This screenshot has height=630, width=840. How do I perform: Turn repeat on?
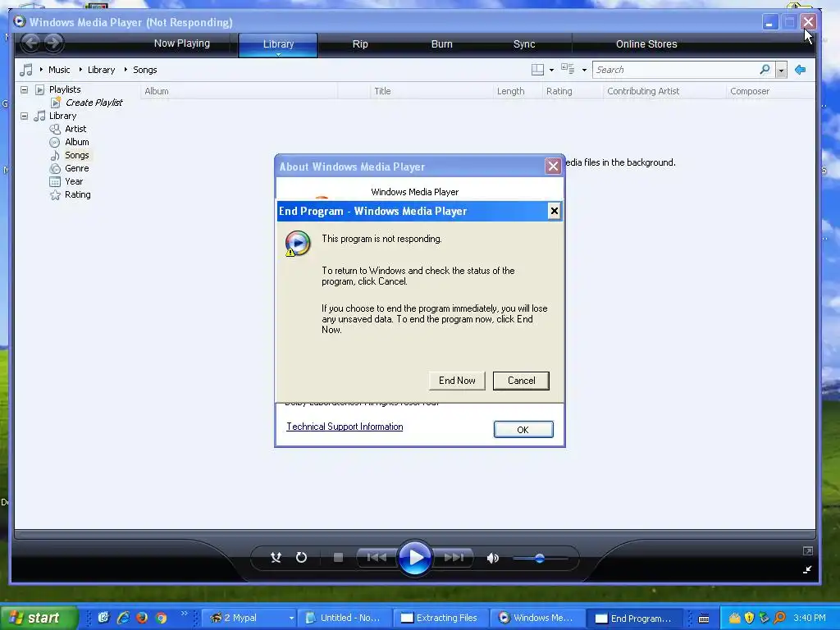(302, 558)
